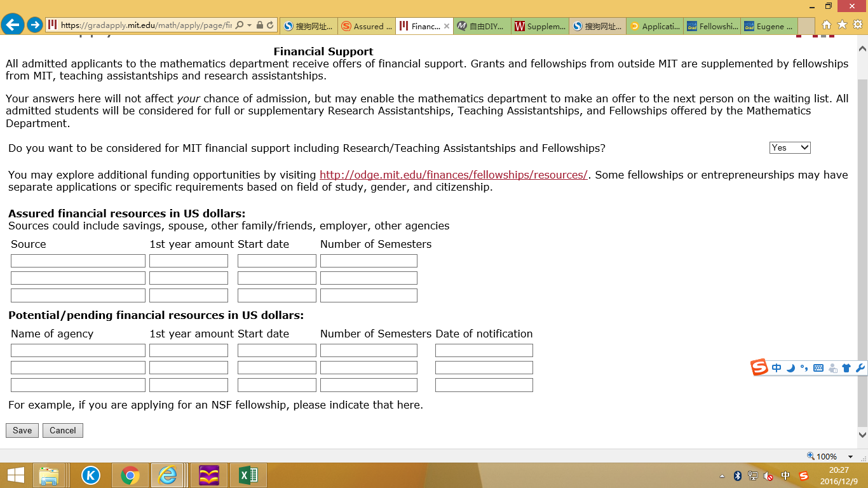868x488 pixels.
Task: Switch to the first 搜狗网址 tab
Action: click(x=308, y=26)
